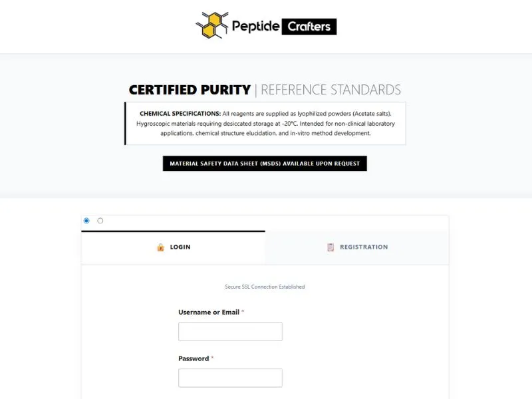Click the Password field label
This screenshot has width=532, height=399.
tap(194, 359)
